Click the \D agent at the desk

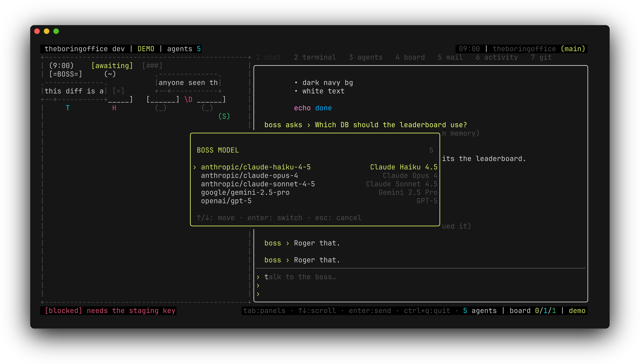[x=188, y=100]
